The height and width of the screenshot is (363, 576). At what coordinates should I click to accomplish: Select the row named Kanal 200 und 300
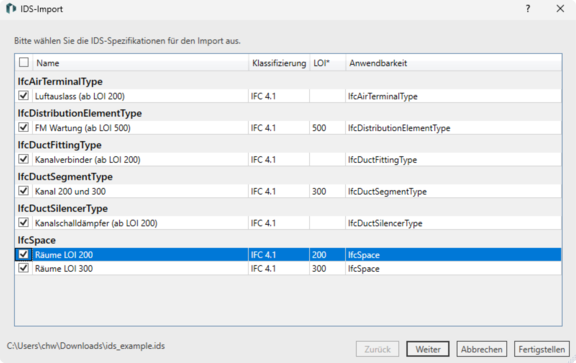tap(288, 191)
